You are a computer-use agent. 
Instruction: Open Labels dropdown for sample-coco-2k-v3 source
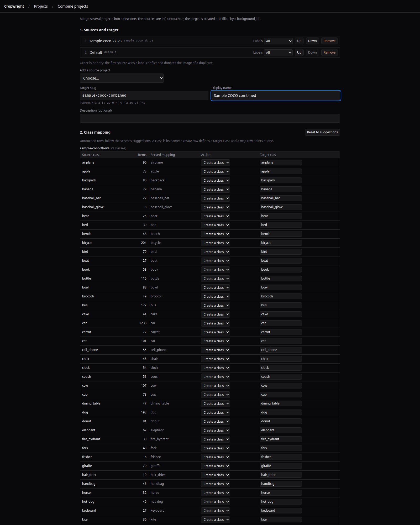[278, 41]
